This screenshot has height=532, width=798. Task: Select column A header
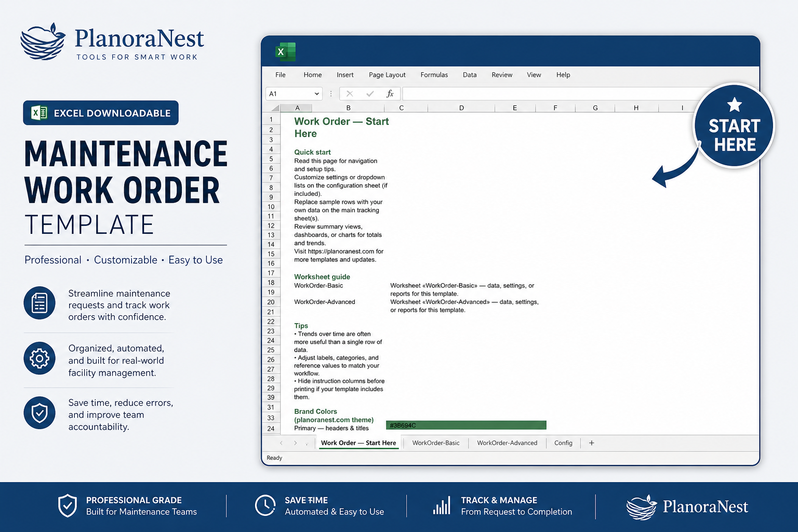coord(297,108)
